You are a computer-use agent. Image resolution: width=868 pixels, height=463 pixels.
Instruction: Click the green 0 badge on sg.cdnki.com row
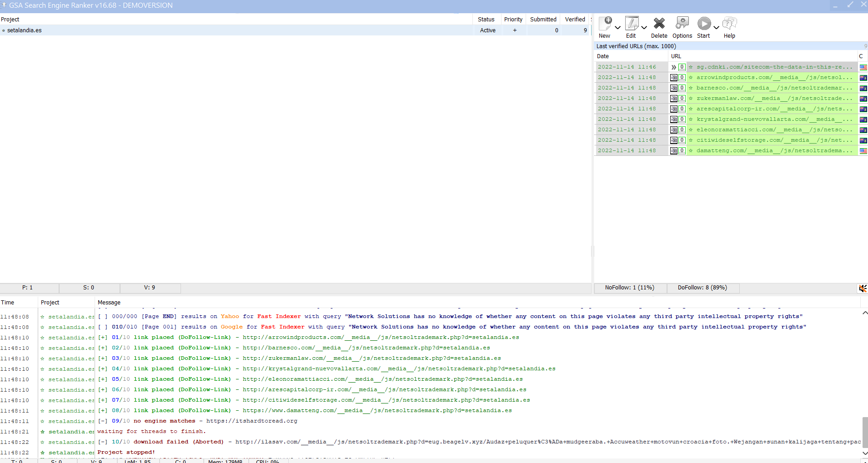click(682, 67)
